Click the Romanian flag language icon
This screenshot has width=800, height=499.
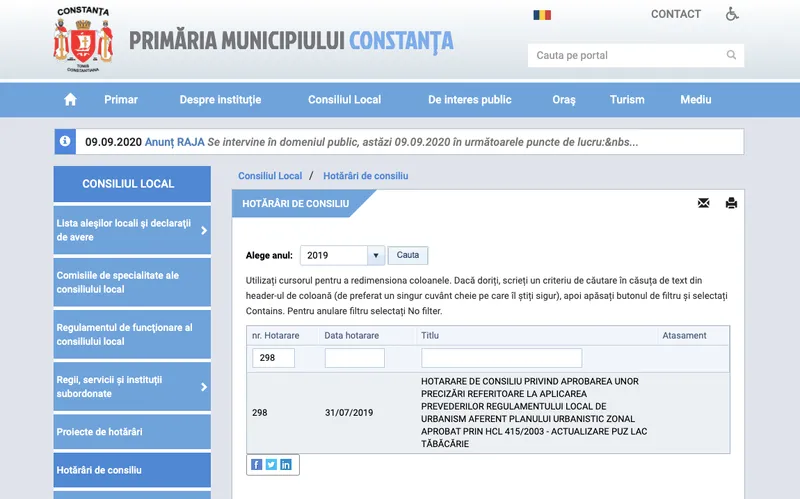pos(542,15)
